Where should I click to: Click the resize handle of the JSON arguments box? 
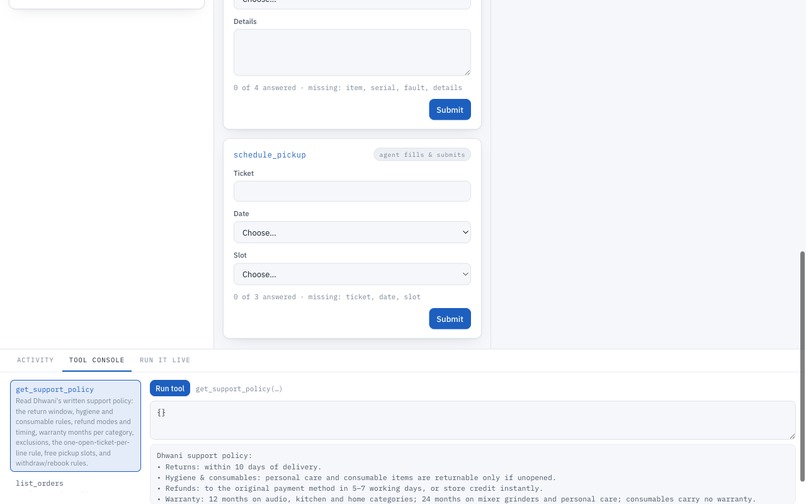point(792,436)
